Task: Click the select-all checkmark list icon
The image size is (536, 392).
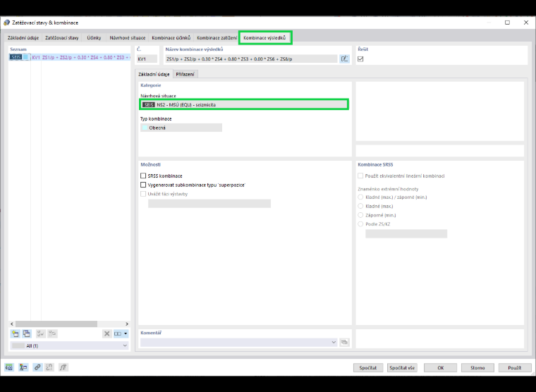Action: (41, 333)
